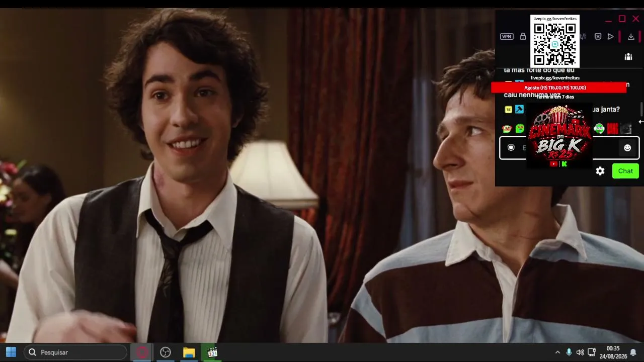Click the VPN badge in the browser bar
This screenshot has height=362, width=644.
pos(507,36)
